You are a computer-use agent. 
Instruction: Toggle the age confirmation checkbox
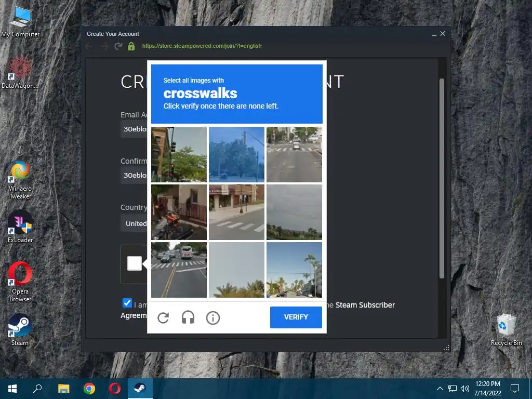pos(127,303)
